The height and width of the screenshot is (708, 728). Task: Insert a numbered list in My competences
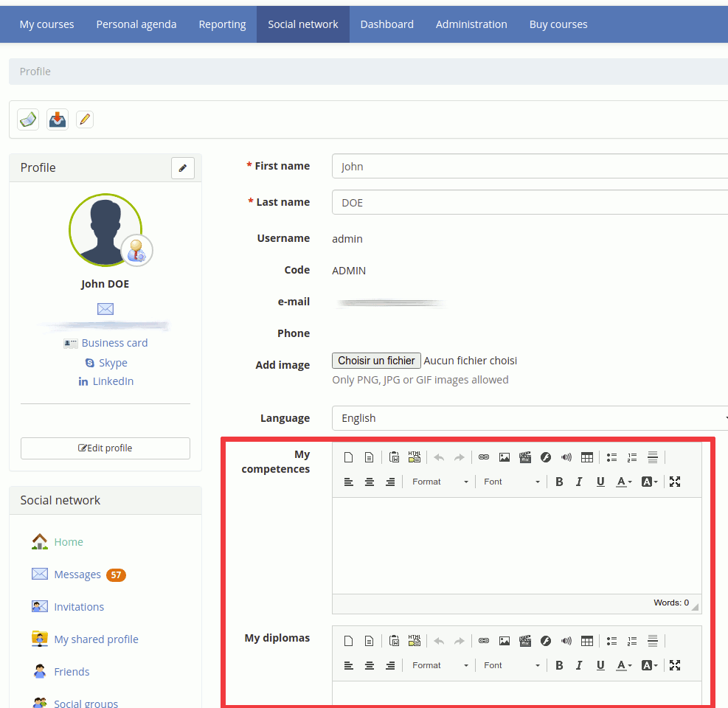coord(632,457)
